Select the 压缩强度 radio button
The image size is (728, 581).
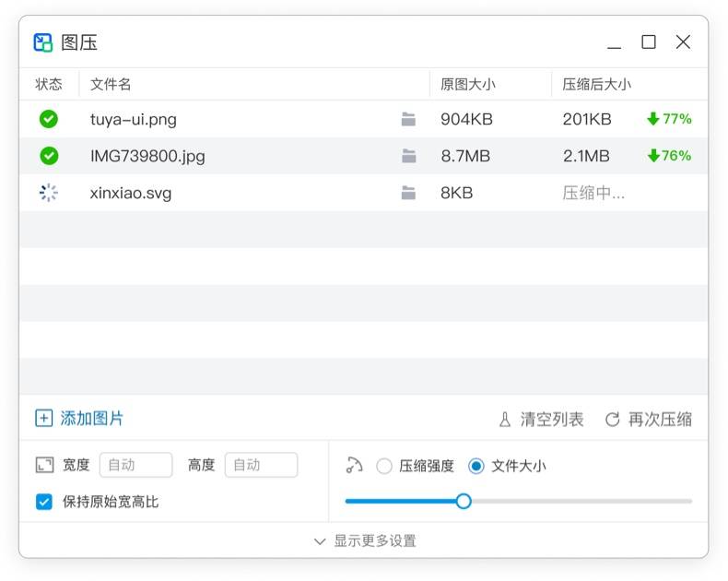[384, 466]
